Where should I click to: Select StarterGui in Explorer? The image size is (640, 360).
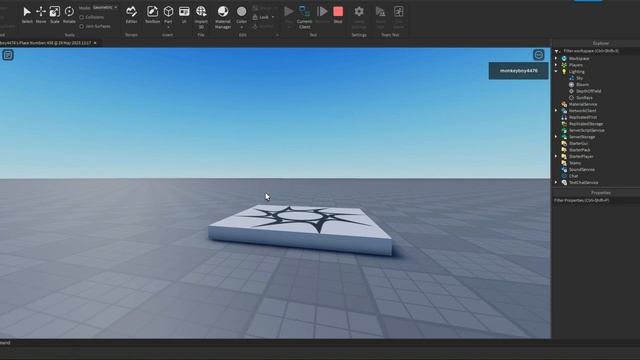coord(578,144)
